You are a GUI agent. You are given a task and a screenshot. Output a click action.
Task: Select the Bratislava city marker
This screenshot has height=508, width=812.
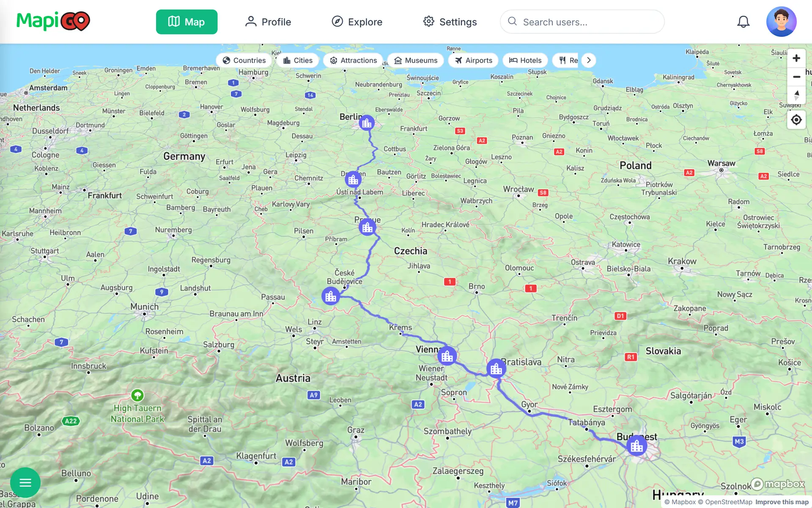point(496,368)
